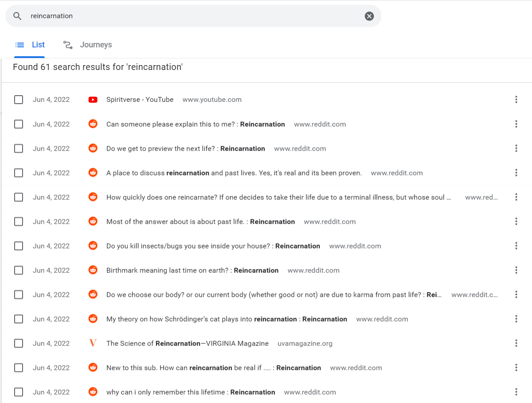The height and width of the screenshot is (403, 532).
Task: Clear the reincarnation search query
Action: click(x=369, y=16)
